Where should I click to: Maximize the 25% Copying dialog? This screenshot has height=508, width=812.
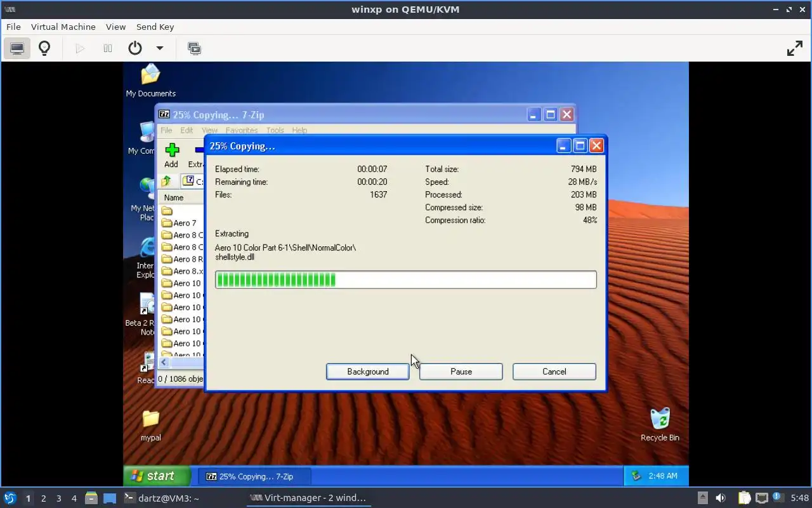pyautogui.click(x=580, y=145)
